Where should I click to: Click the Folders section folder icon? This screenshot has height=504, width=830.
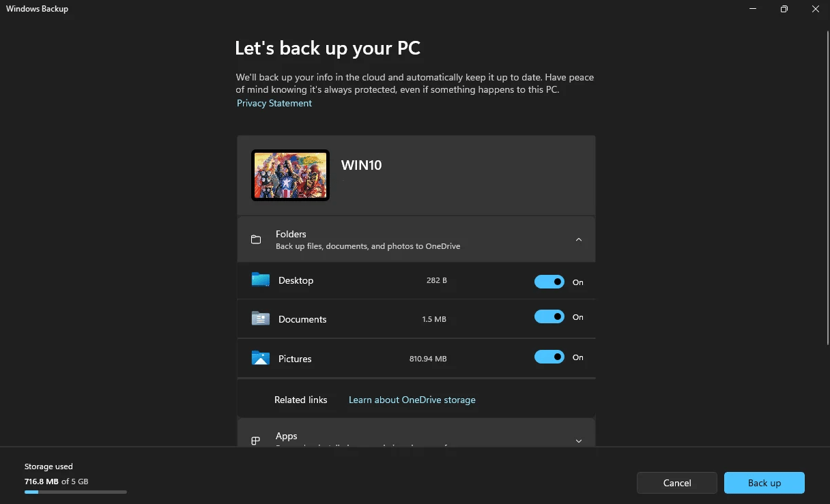pos(256,239)
